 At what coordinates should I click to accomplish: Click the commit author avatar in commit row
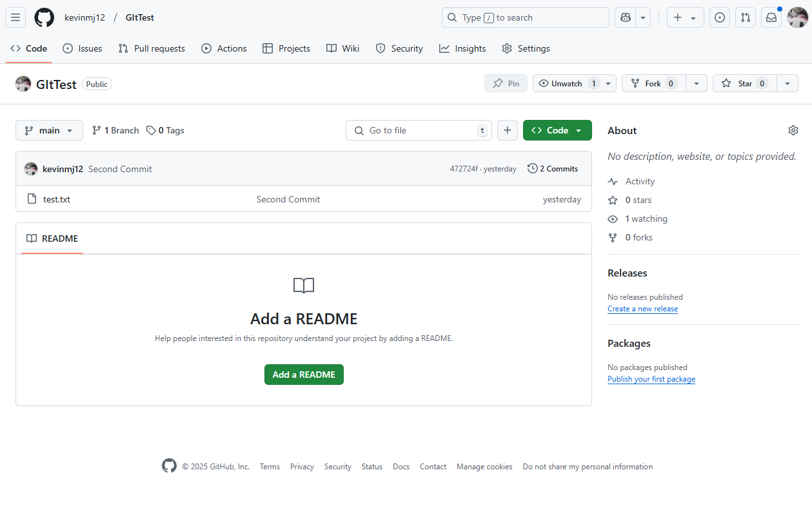pos(31,169)
